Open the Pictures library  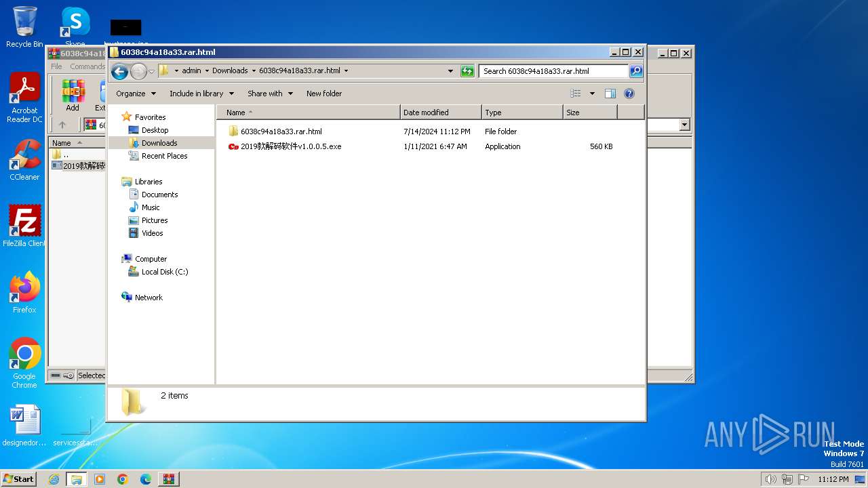click(155, 220)
